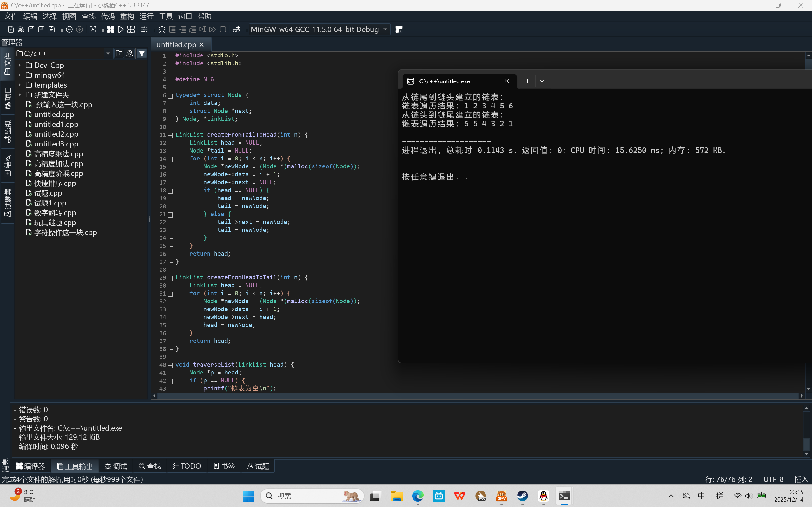The width and height of the screenshot is (812, 507).
Task: Close the untitled.cpp editor tab
Action: [x=202, y=45]
